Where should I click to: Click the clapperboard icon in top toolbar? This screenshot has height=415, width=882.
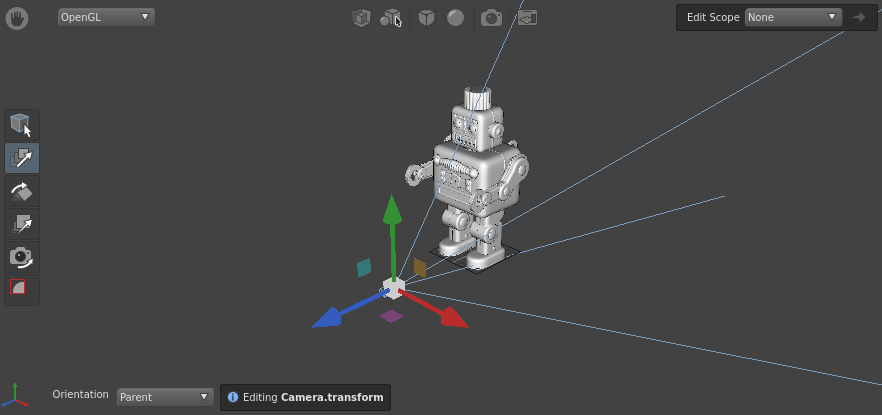tap(527, 17)
